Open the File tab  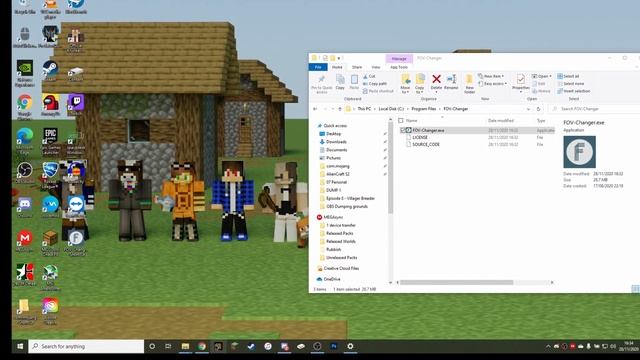click(318, 67)
